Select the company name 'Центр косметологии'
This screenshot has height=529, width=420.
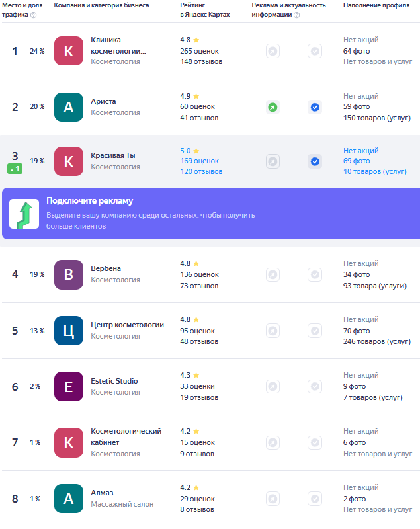pos(127,325)
